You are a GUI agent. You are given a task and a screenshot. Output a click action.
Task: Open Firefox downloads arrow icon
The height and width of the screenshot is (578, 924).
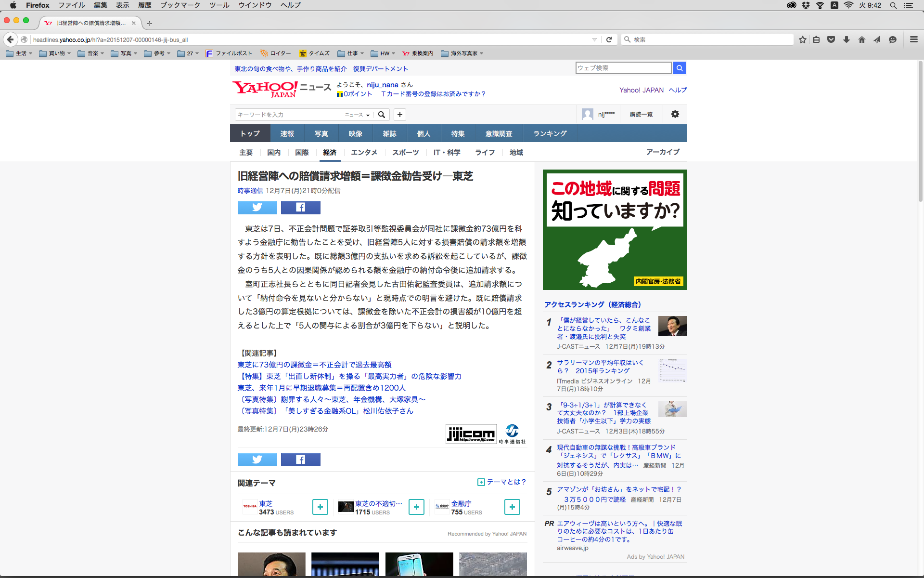847,39
